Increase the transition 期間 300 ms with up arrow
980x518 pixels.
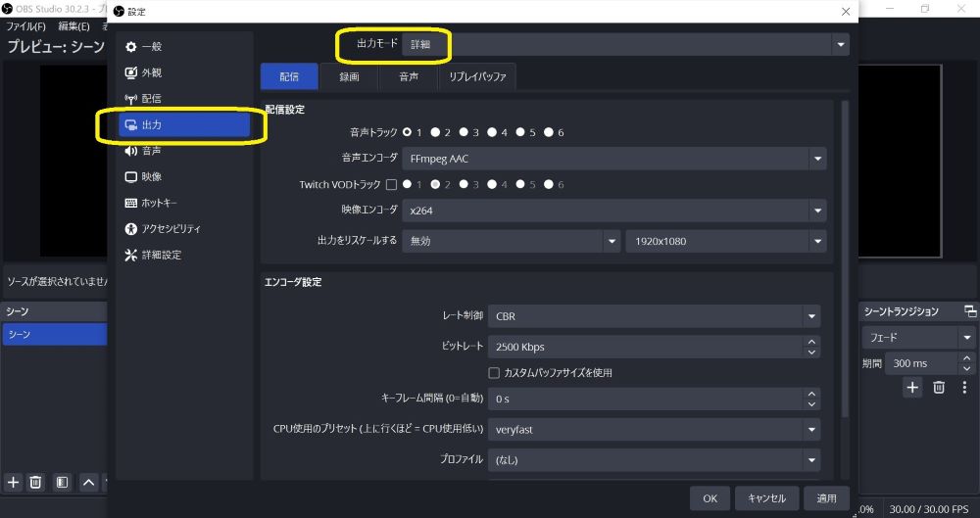click(967, 358)
